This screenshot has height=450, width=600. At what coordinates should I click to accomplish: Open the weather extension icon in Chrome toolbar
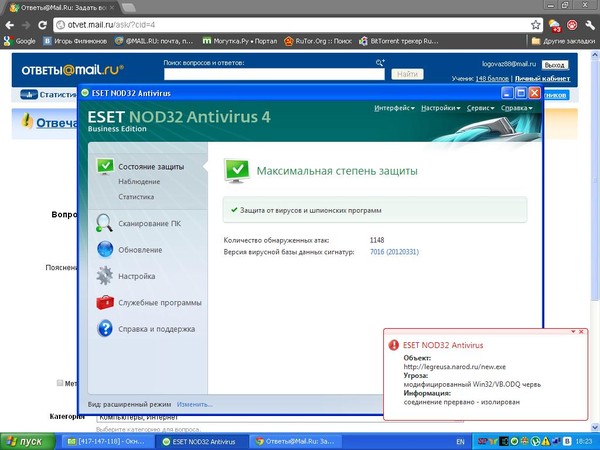click(555, 26)
